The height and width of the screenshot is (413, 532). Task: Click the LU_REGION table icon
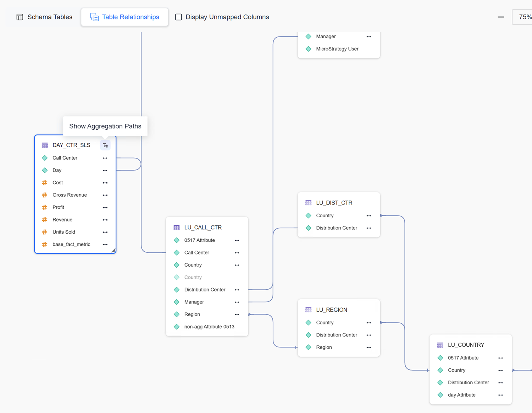tap(308, 310)
